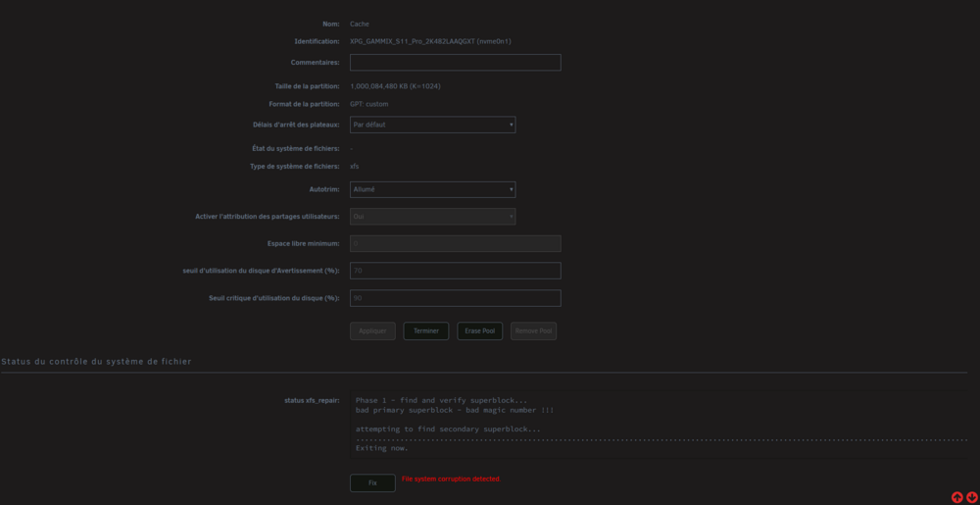The height and width of the screenshot is (505, 980).
Task: Click the Terminer button
Action: pos(426,331)
